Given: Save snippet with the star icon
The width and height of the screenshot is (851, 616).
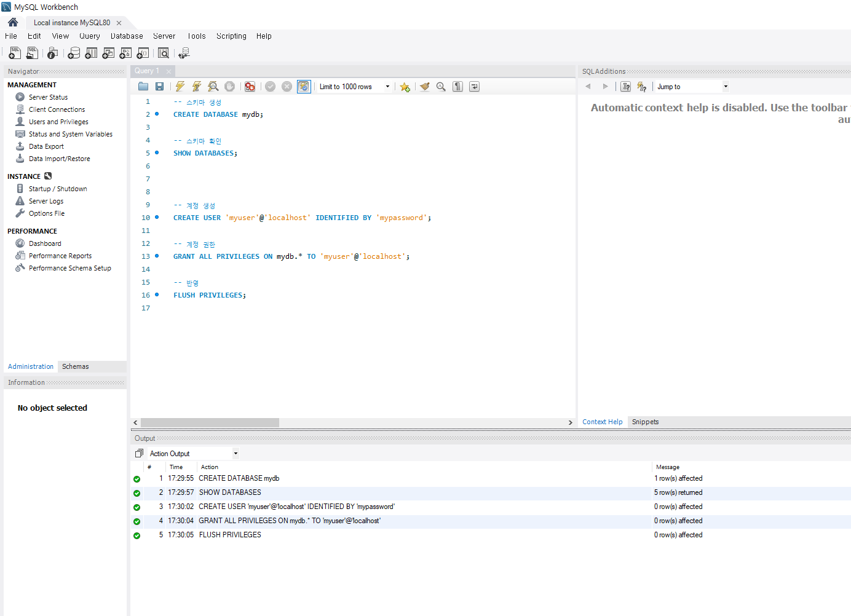Looking at the screenshot, I should click(x=405, y=87).
